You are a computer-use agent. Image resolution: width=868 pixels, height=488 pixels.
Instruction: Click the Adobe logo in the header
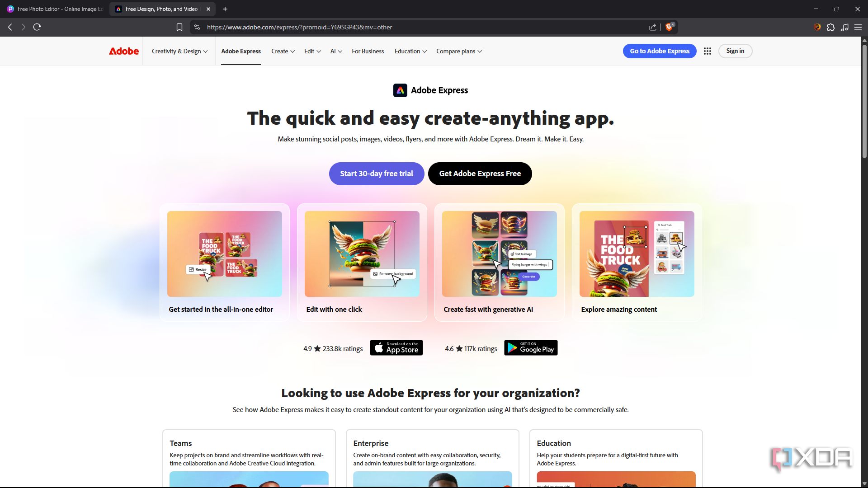124,51
